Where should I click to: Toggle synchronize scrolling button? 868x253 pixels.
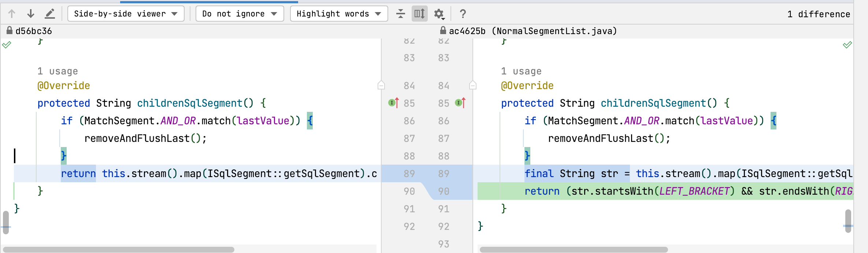coord(419,14)
